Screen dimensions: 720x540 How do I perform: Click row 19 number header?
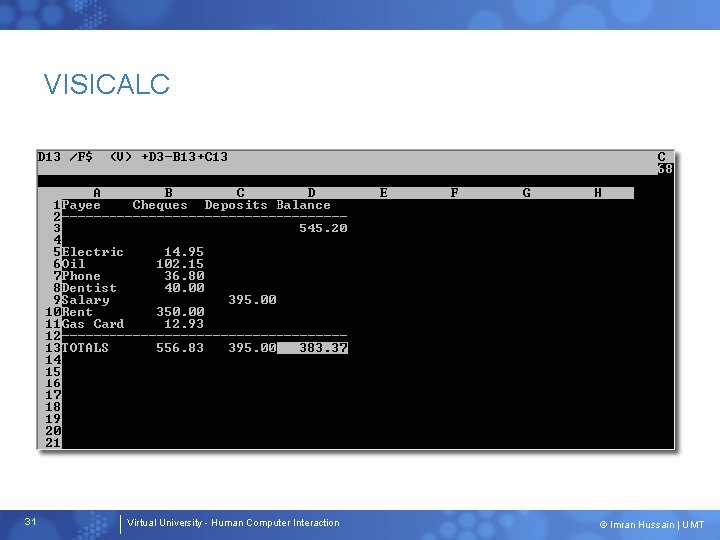click(x=53, y=419)
